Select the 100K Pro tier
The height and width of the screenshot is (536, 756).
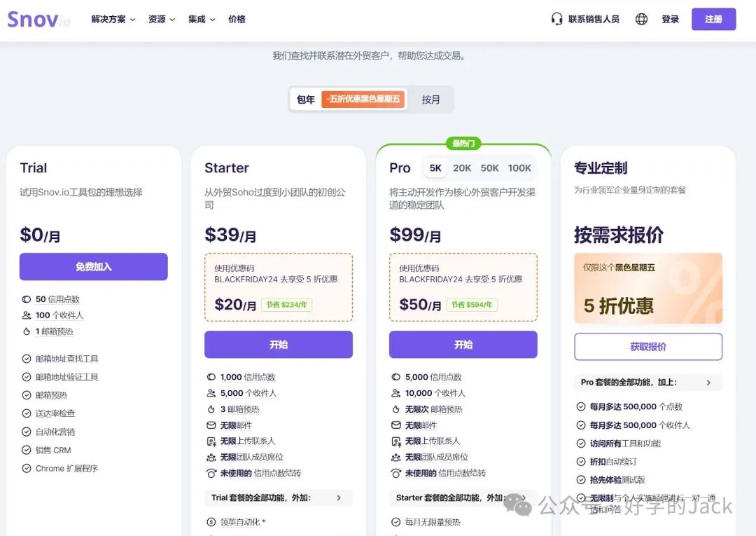click(519, 168)
